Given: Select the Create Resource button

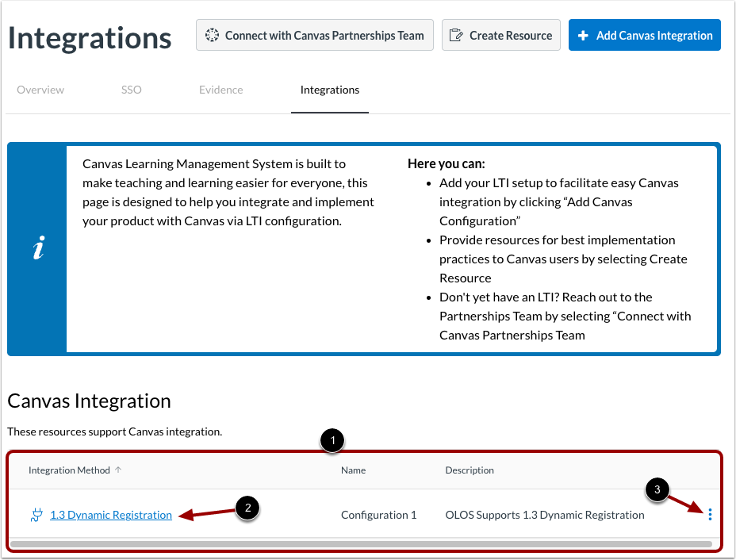Looking at the screenshot, I should click(500, 35).
